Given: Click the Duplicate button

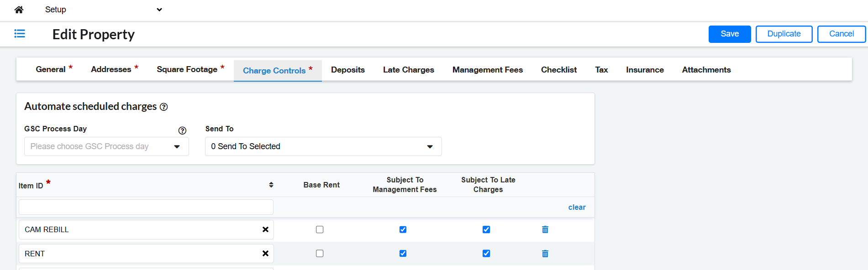Looking at the screenshot, I should click(x=784, y=34).
